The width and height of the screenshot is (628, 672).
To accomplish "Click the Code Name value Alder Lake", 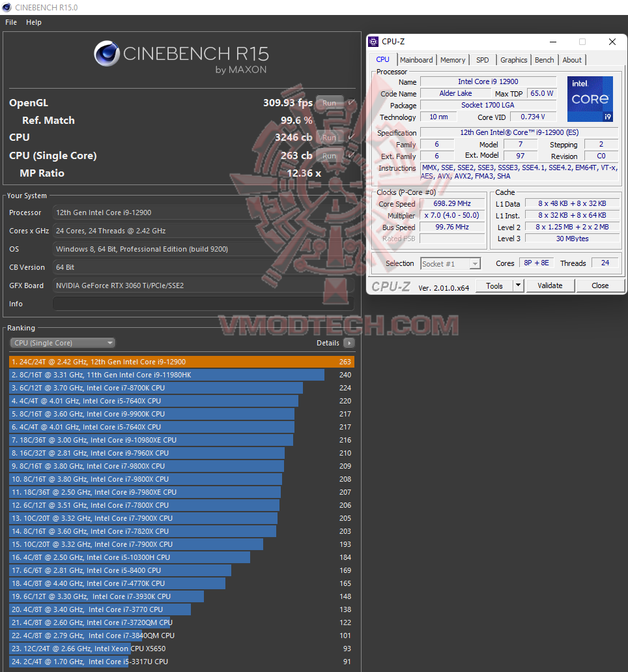I will [x=455, y=93].
